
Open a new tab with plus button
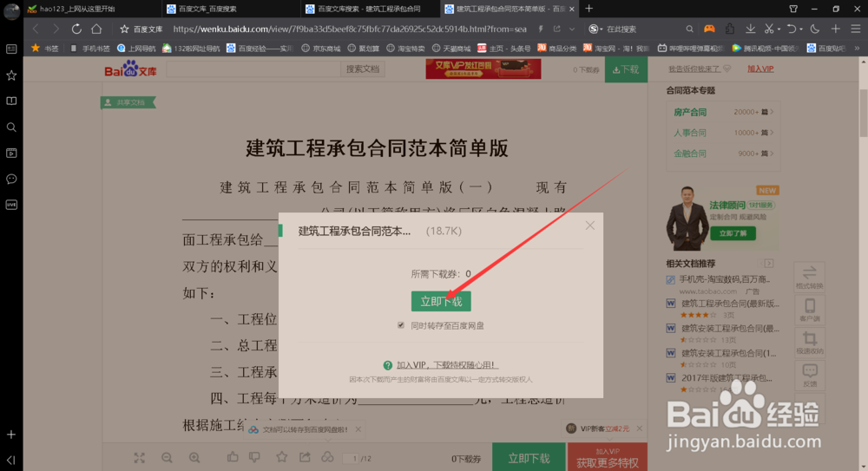[589, 9]
